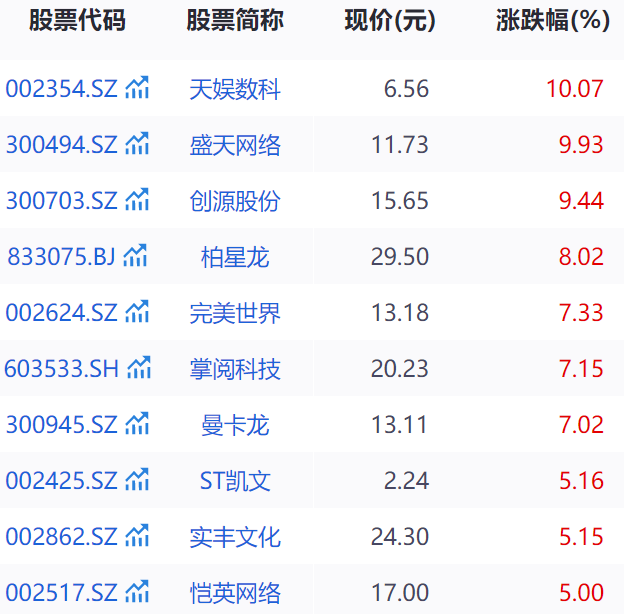624x614 pixels.
Task: Open stock code link 833075.BJ
Action: click(61, 257)
